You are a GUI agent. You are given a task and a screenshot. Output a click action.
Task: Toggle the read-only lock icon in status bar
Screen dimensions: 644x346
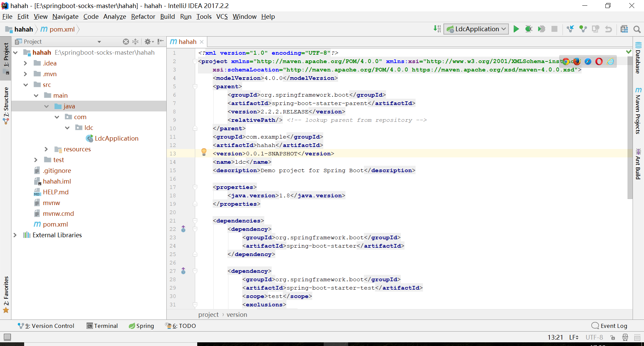pos(613,338)
